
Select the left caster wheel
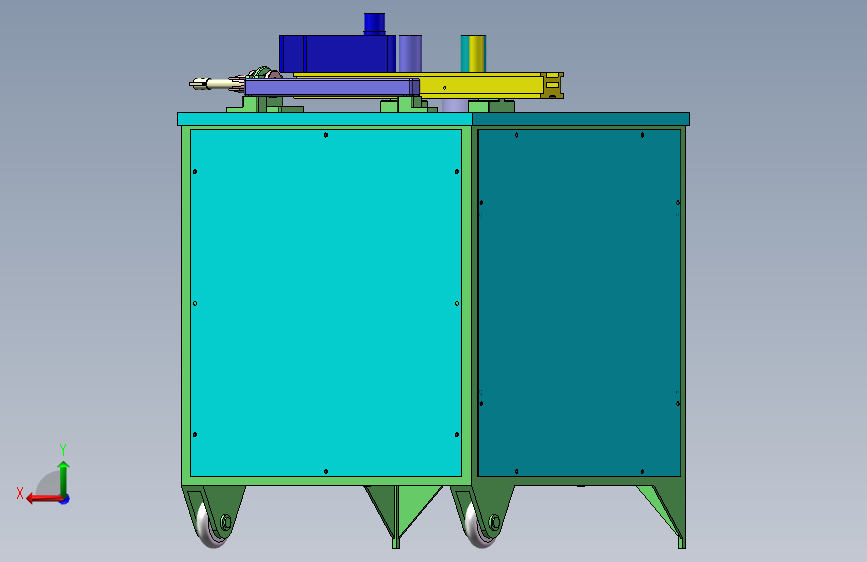point(209,527)
